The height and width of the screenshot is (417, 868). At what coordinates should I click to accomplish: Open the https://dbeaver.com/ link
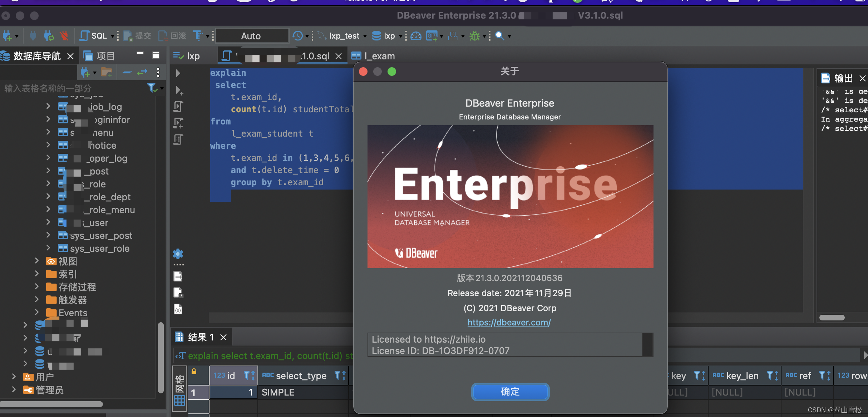509,322
